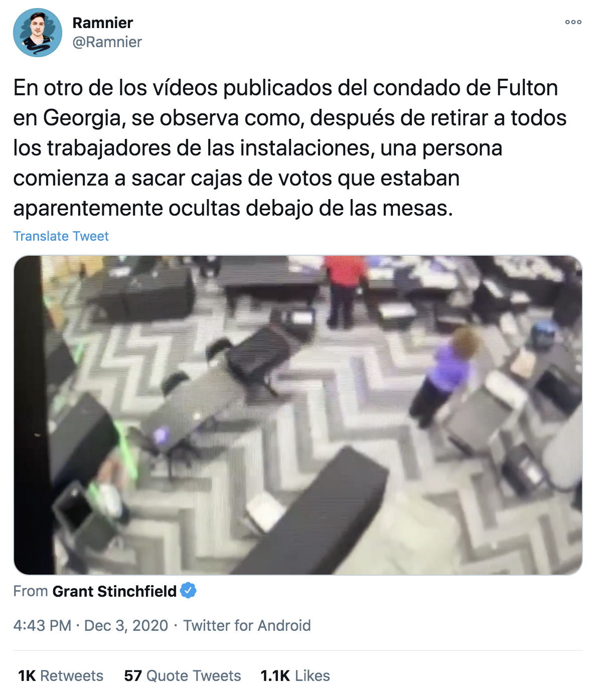Click the Dec 3, 2020 date

click(x=126, y=625)
